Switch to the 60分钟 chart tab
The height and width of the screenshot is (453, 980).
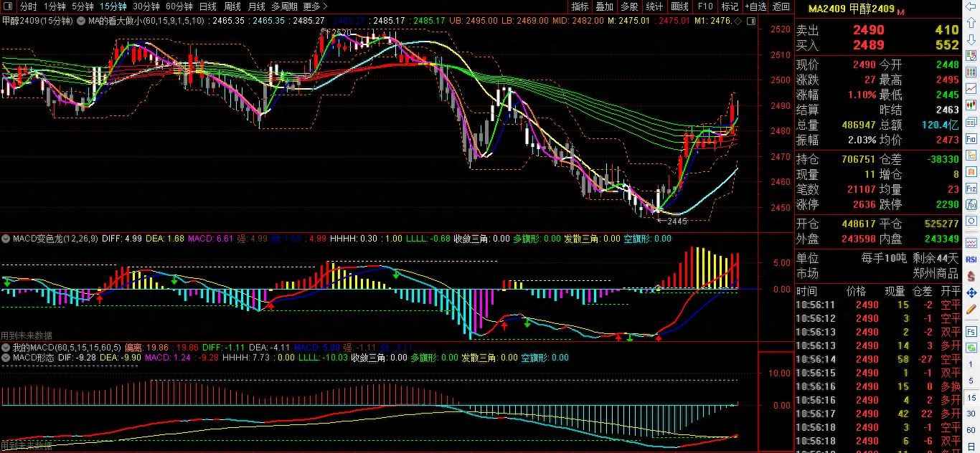(179, 6)
